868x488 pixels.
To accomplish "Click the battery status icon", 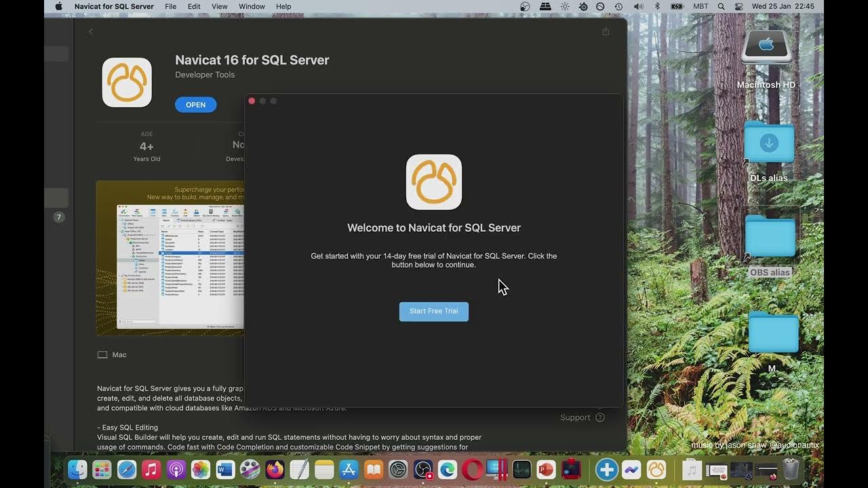I will pyautogui.click(x=677, y=6).
